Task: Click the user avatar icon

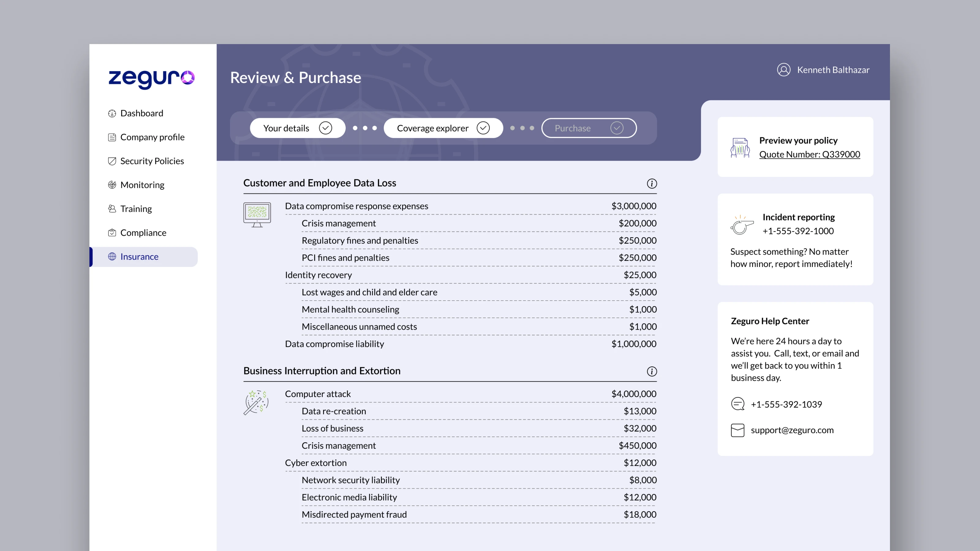Action: 783,70
